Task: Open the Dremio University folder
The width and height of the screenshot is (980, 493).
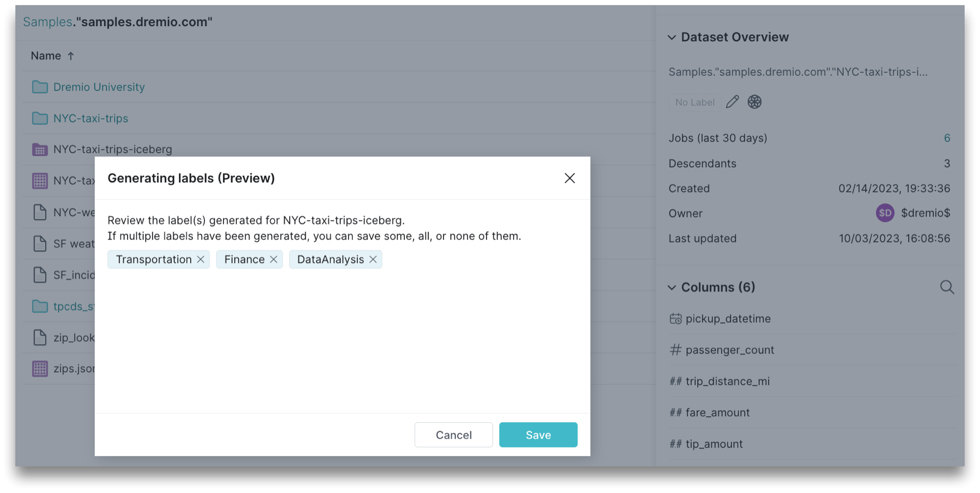Action: coord(98,87)
